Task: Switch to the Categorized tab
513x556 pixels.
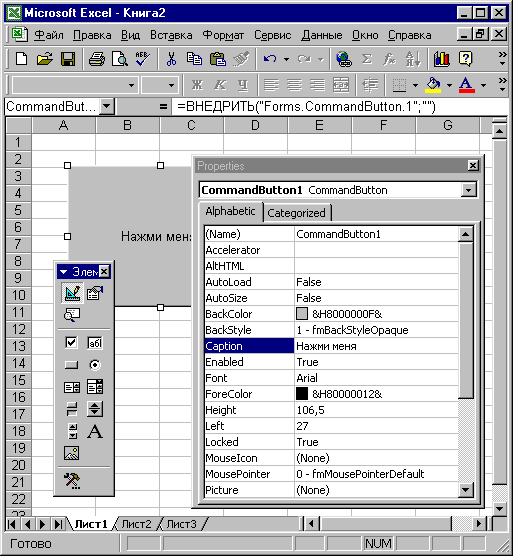Action: tap(296, 213)
